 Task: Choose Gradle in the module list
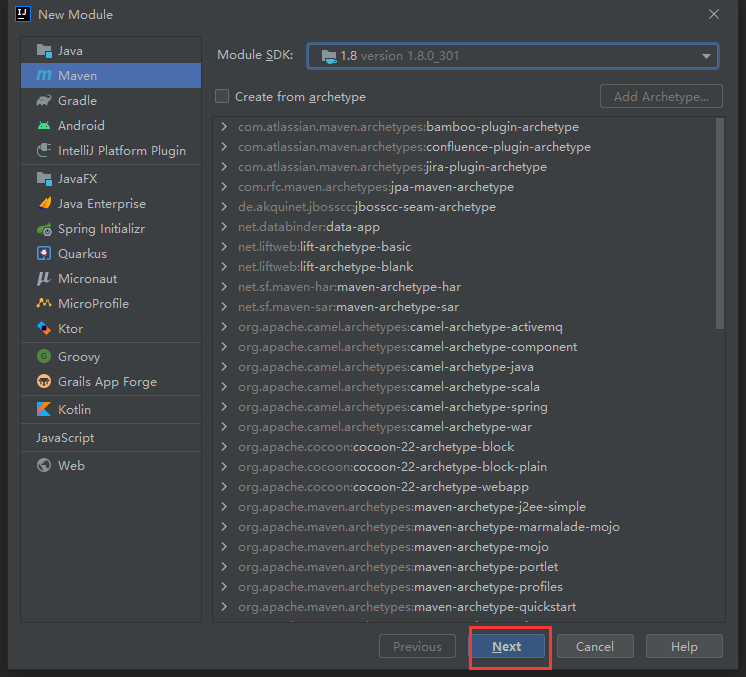click(111, 100)
